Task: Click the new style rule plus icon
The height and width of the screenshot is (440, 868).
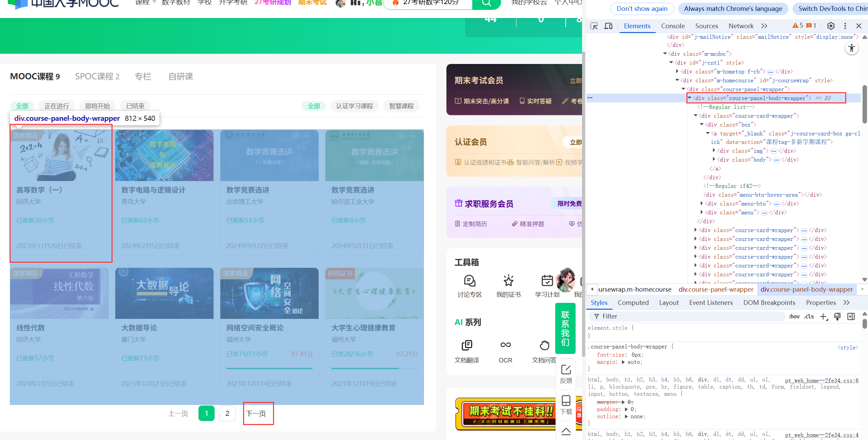Action: 823,316
